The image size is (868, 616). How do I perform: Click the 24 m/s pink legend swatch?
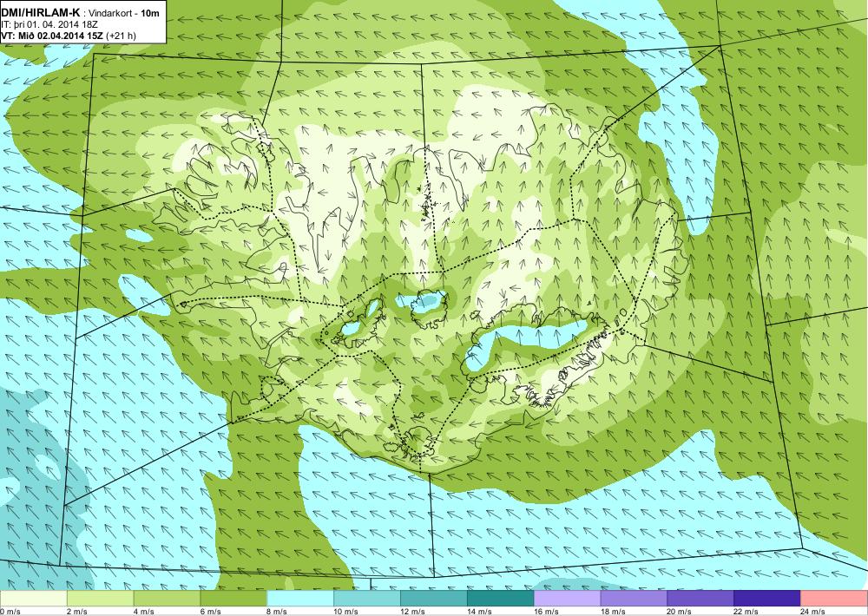coord(834,599)
